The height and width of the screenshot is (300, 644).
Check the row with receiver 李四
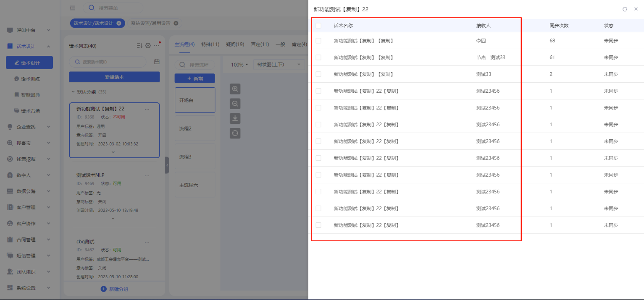tap(318, 41)
